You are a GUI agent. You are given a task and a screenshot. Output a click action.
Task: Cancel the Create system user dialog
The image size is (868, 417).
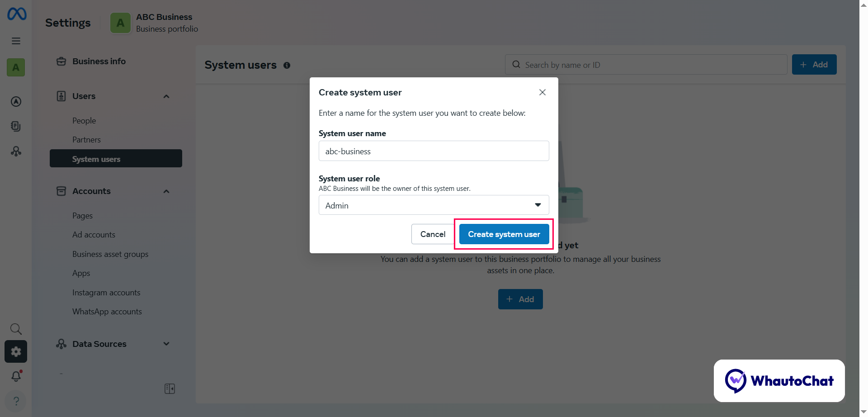click(x=433, y=234)
